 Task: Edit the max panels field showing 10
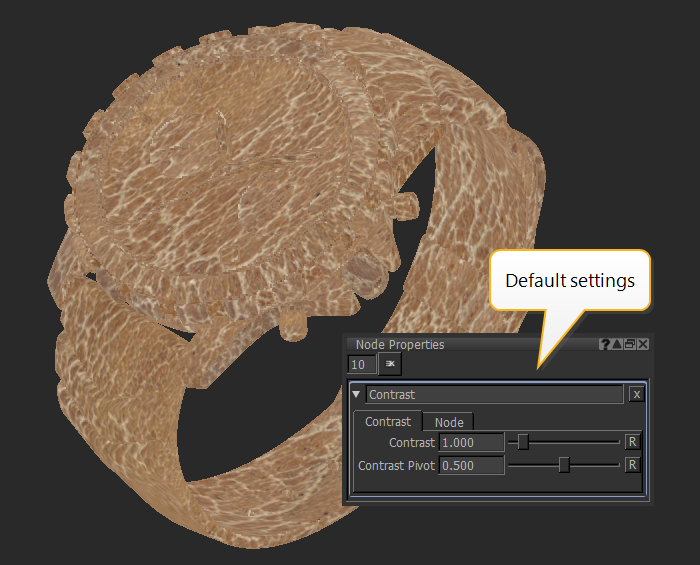tap(362, 365)
